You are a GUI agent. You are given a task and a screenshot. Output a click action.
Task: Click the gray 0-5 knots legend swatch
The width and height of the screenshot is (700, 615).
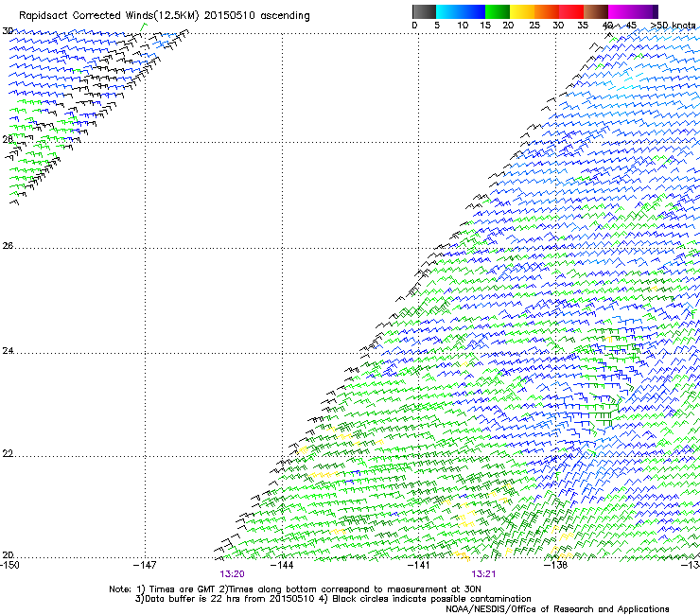pos(424,11)
